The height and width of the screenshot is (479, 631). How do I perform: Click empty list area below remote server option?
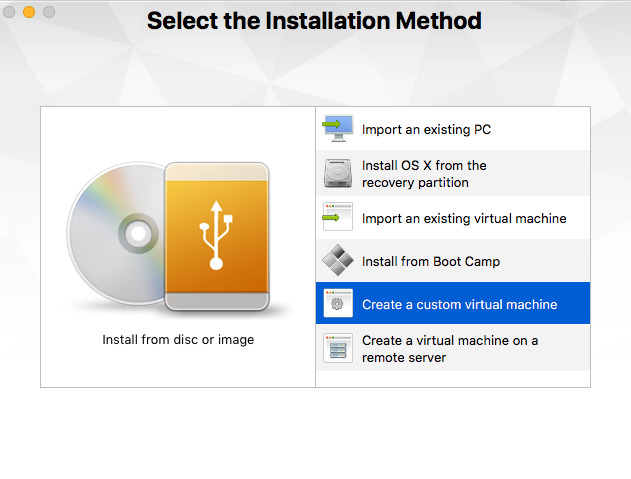pyautogui.click(x=452, y=379)
